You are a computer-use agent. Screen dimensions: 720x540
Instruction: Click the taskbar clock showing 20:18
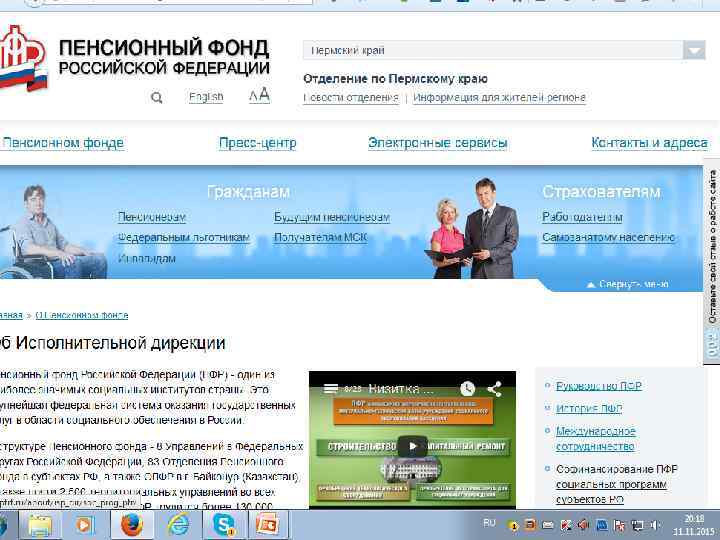(694, 525)
